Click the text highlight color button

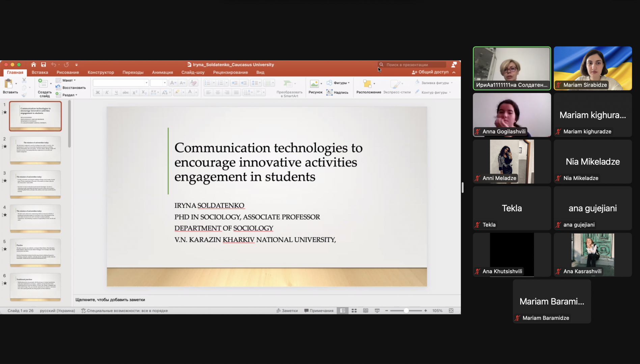coord(177,92)
